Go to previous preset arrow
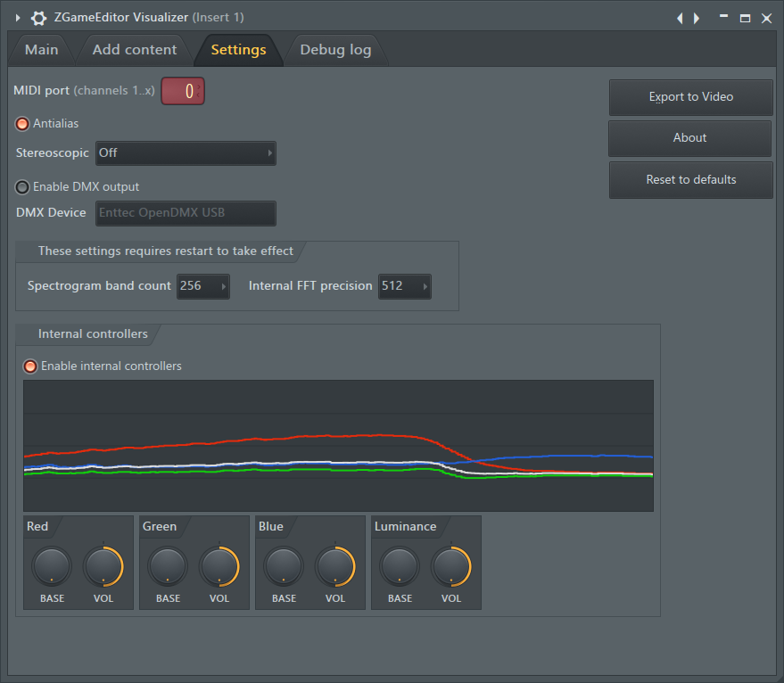This screenshot has width=784, height=683. click(680, 18)
